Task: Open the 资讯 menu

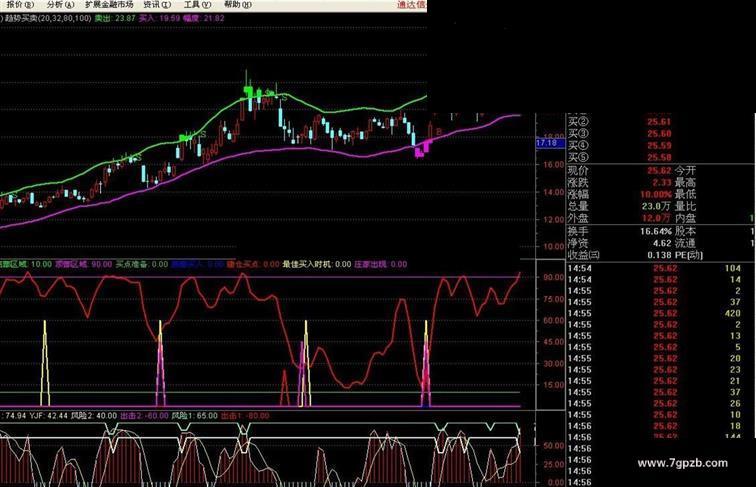Action: click(x=157, y=5)
